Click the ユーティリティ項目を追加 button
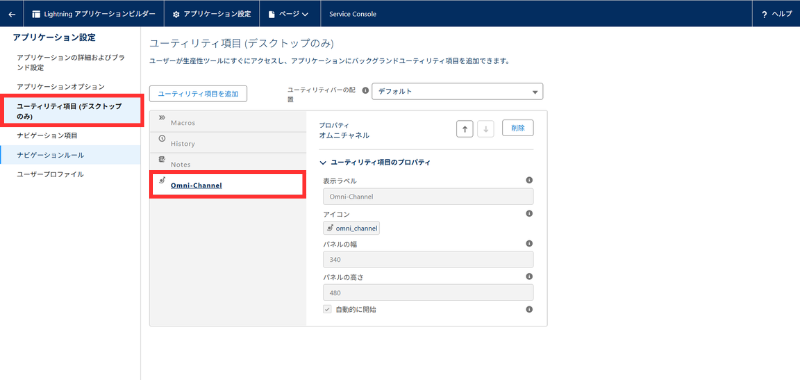Viewport: 800px width, 380px height. (198, 94)
